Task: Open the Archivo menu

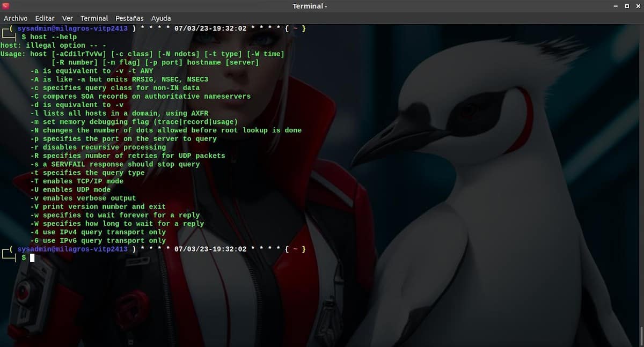Action: click(x=16, y=18)
